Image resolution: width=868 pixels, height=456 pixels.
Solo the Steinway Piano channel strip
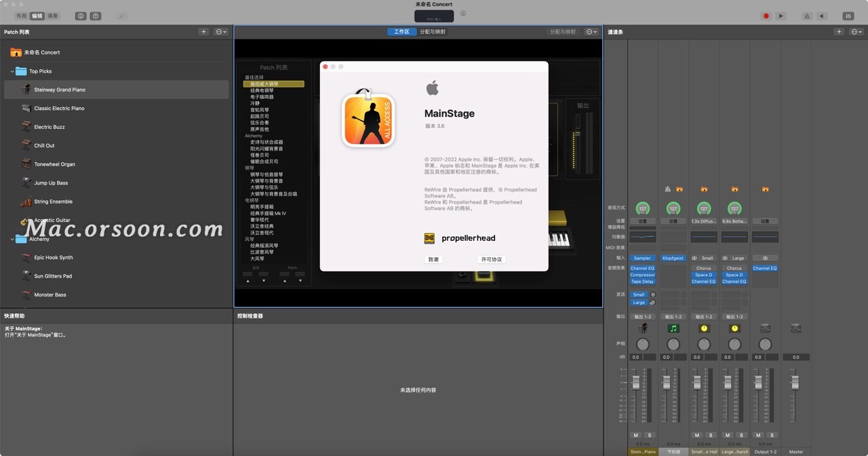tap(649, 435)
